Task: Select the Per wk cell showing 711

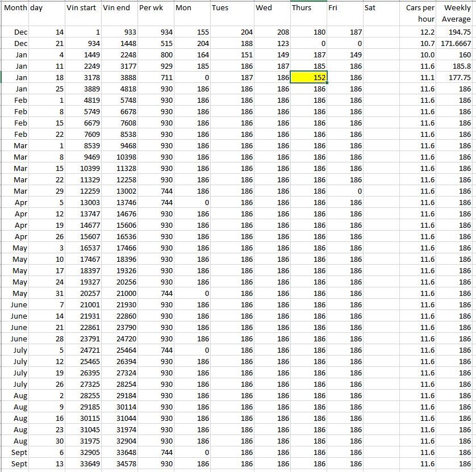Action: click(154, 78)
